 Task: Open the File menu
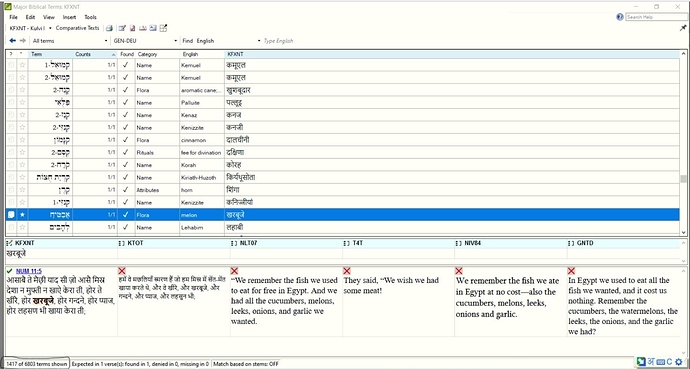tap(13, 17)
